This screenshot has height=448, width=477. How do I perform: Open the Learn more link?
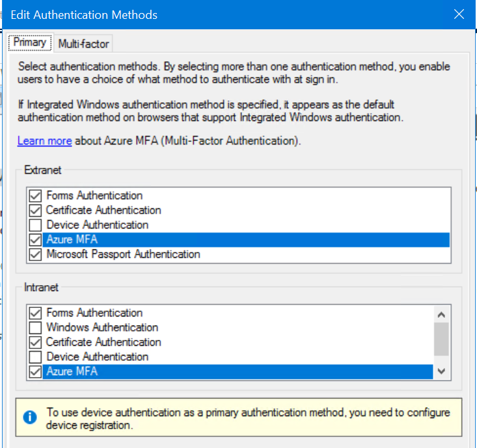[44, 141]
